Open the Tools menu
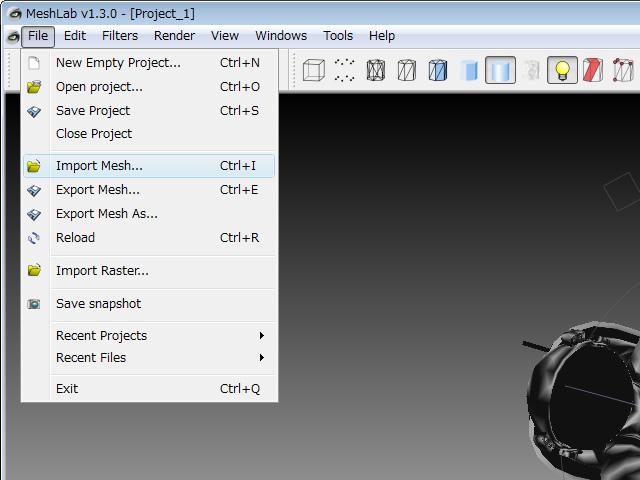This screenshot has height=480, width=640. click(x=338, y=36)
